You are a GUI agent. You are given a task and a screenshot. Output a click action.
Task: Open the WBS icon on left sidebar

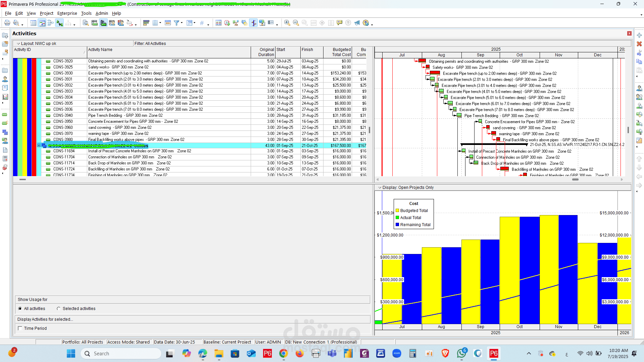point(5,132)
